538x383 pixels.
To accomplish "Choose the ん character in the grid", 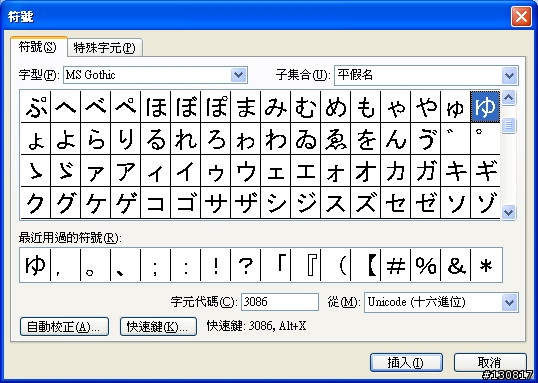I will coord(395,139).
